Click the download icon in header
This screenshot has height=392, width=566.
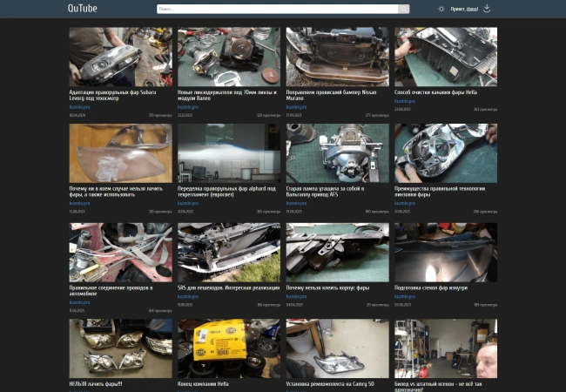(x=487, y=9)
